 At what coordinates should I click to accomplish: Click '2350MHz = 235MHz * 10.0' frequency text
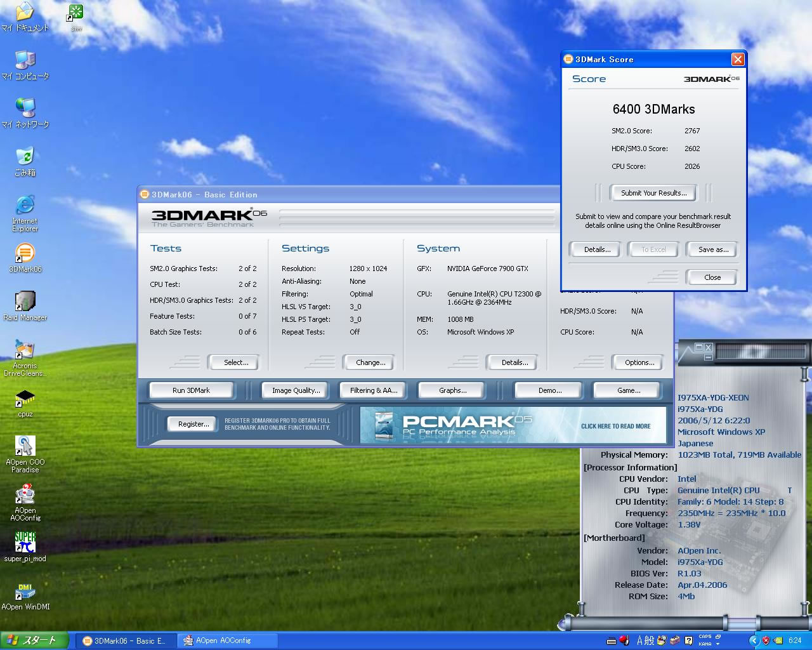click(x=731, y=513)
